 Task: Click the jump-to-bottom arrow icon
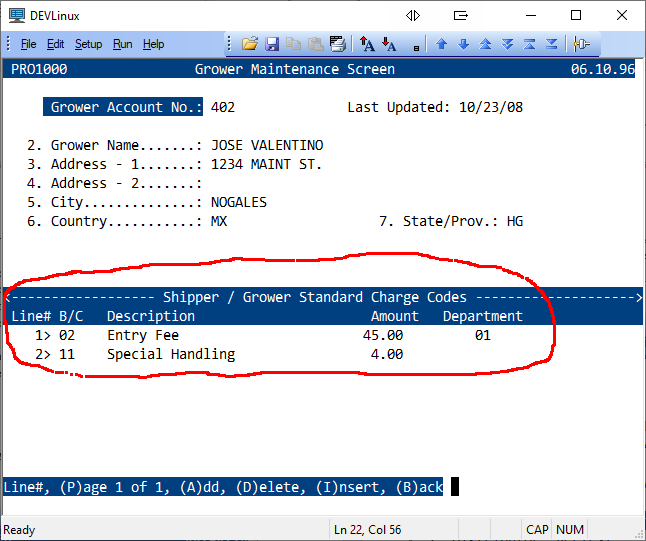[551, 44]
